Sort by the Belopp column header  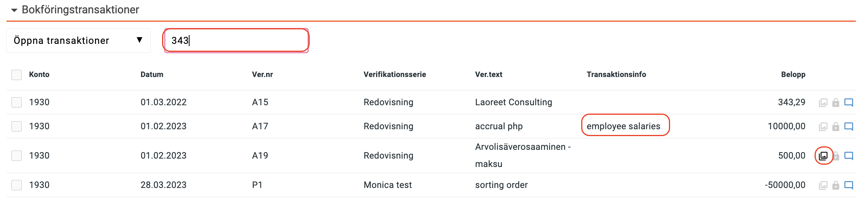click(x=793, y=74)
